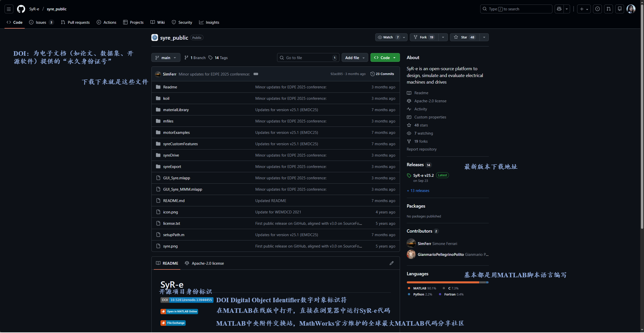Screen dimensions: 644x333
Task: Switch to the Projects tab
Action: (x=133, y=22)
